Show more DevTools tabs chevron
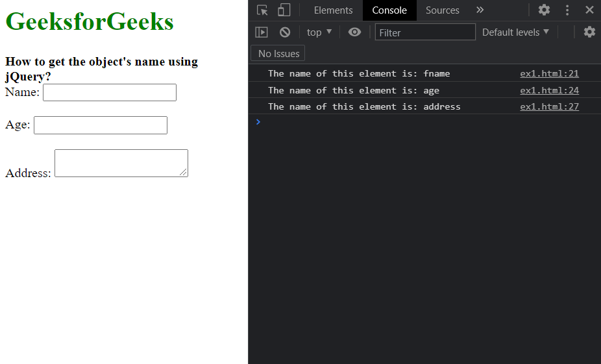Viewport: 601px width, 364px height. tap(480, 10)
